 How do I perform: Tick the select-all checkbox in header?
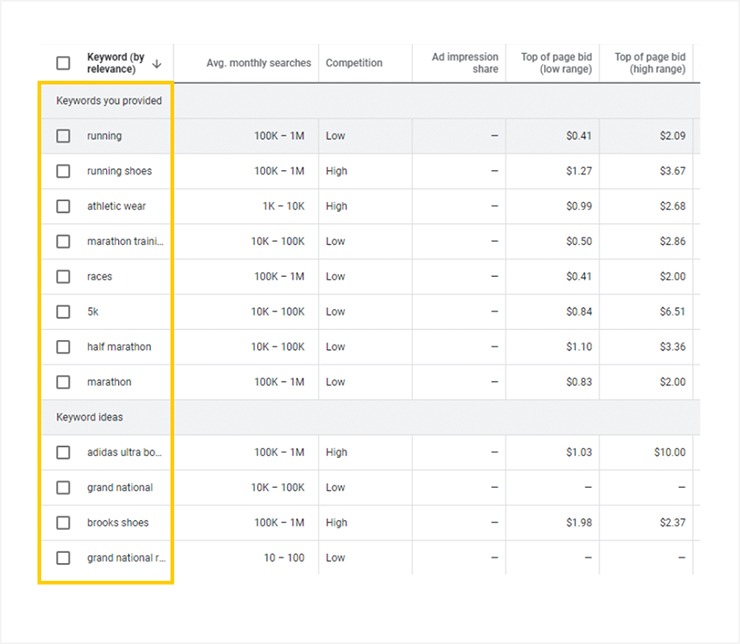63,63
